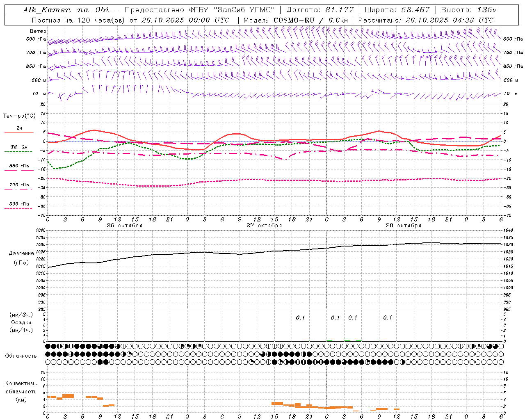Click the dash-dot pink line sample under 700 гПа legend
525x420 pixels.
[x=18, y=189]
